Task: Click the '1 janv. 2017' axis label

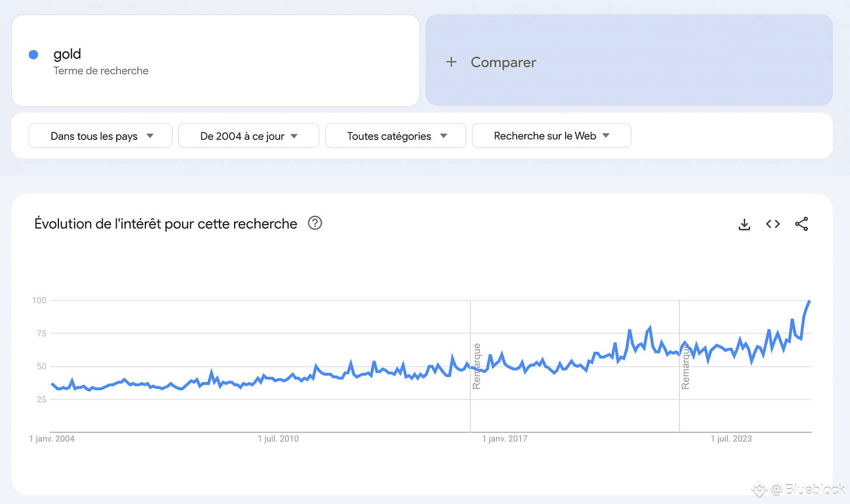Action: coord(505,439)
